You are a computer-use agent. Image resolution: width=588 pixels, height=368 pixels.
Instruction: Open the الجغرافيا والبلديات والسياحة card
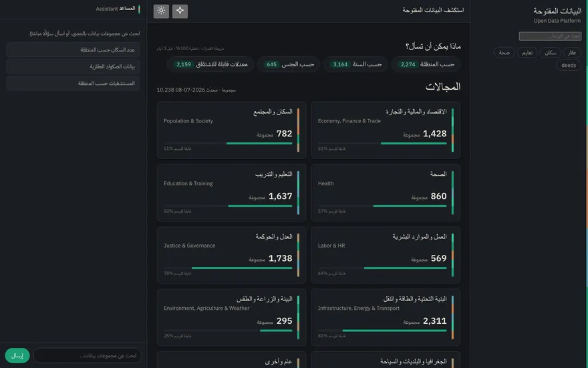pos(386,360)
